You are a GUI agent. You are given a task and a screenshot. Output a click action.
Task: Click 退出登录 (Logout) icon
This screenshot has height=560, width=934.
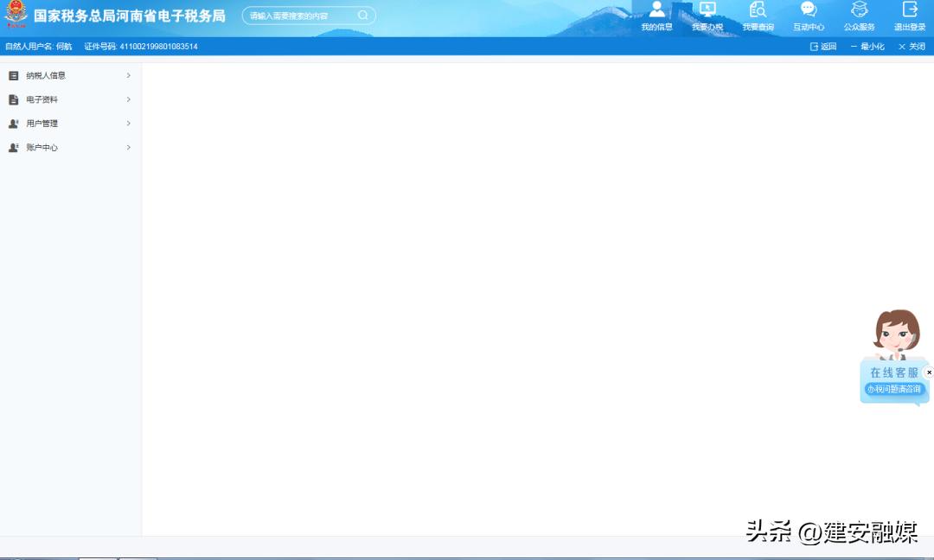[908, 16]
